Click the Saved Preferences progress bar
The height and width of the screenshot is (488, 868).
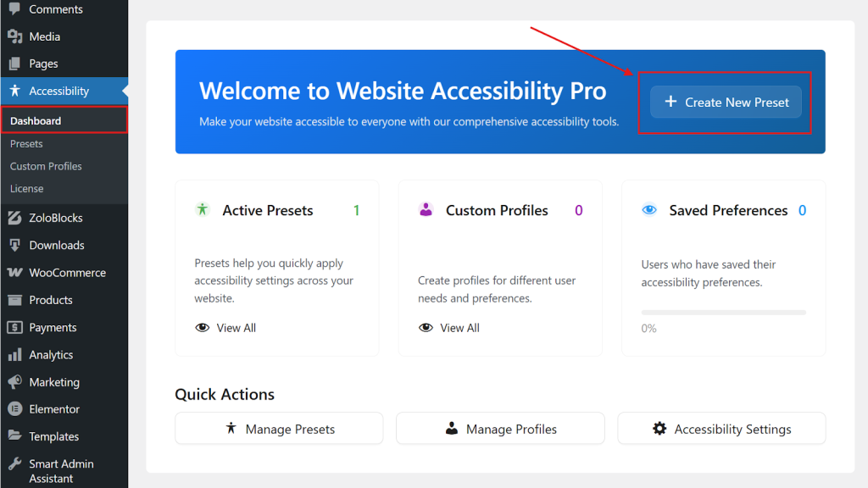[x=723, y=313]
